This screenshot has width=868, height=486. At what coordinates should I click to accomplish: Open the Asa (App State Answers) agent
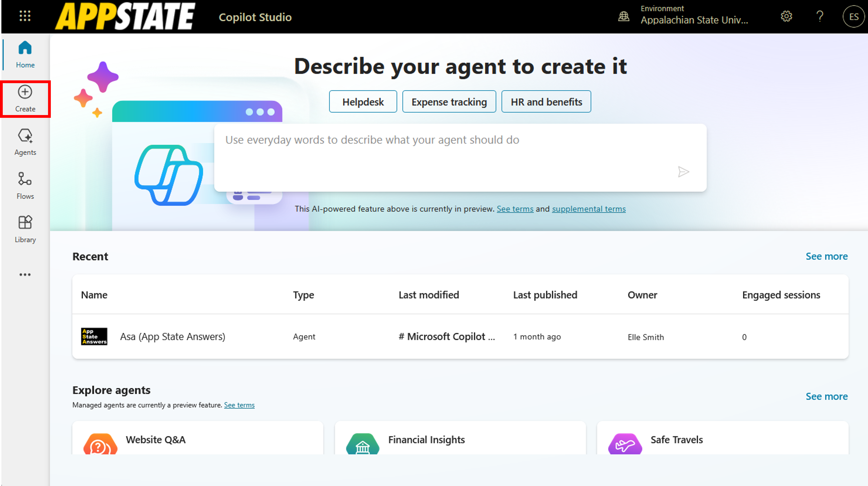click(172, 336)
